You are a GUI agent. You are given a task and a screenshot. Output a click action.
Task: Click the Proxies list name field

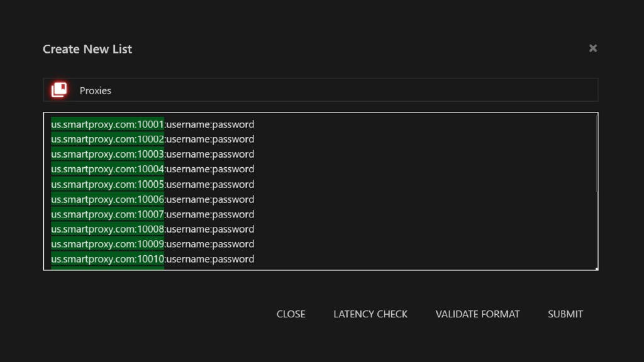tap(320, 90)
